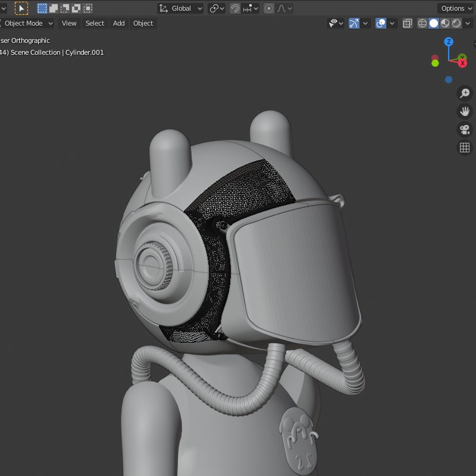Switch to Wireframe viewport shading
The width and height of the screenshot is (476, 476).
422,23
